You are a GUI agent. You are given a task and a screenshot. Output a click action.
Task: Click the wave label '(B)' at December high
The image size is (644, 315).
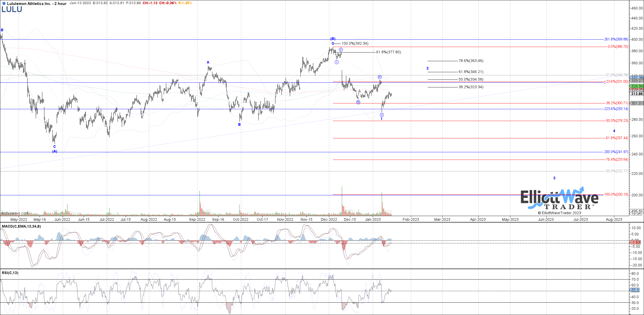333,39
